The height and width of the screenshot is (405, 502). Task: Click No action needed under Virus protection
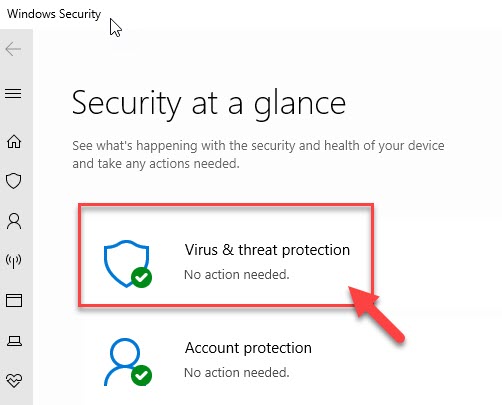tap(237, 275)
